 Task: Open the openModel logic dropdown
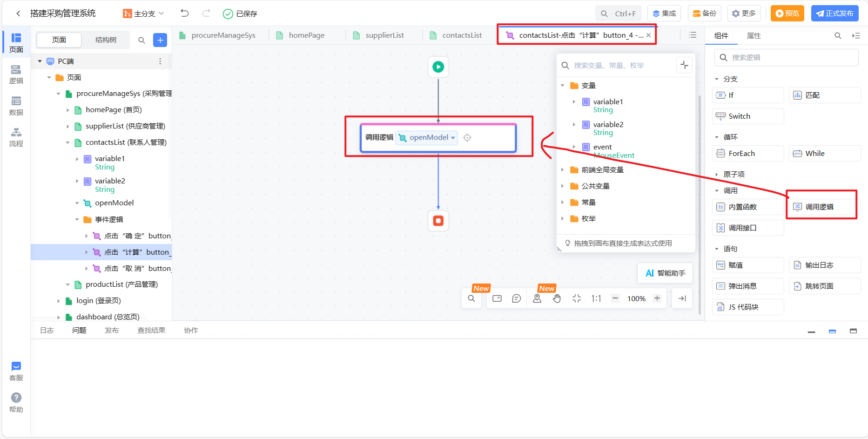coord(427,138)
